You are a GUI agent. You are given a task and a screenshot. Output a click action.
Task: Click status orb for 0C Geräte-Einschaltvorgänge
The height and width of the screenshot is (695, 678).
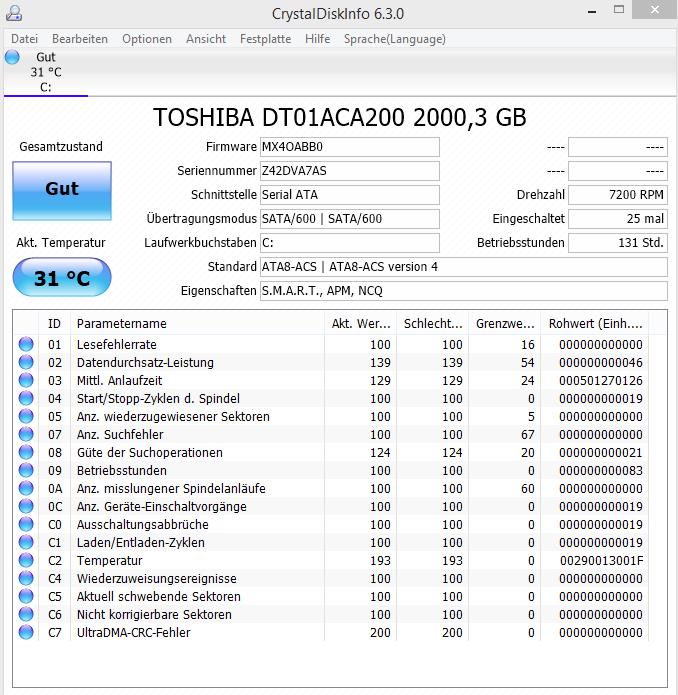pos(26,506)
